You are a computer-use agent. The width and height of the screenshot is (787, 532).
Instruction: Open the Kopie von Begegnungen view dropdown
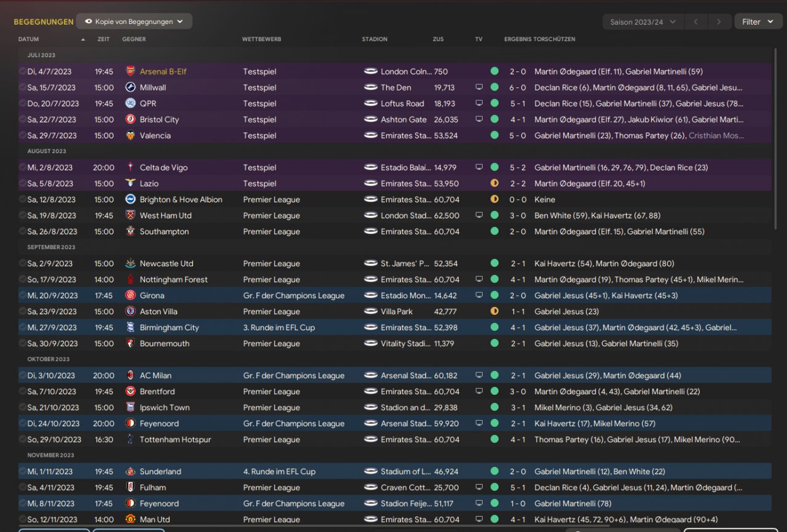click(134, 22)
